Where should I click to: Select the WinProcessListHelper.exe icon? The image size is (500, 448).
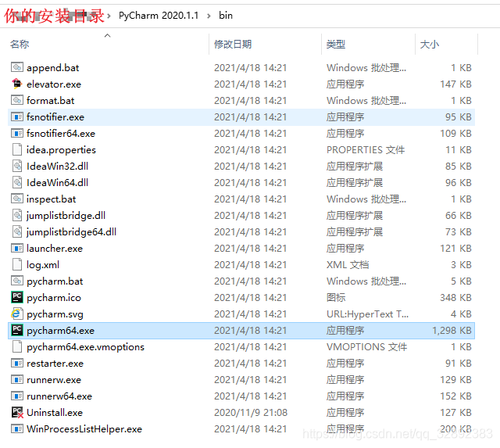17,428
